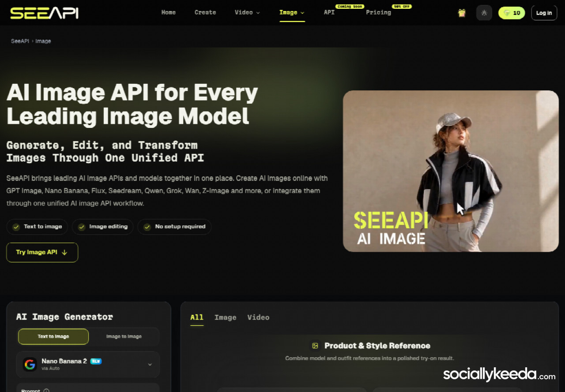Click the Log in button
This screenshot has height=392, width=565.
(544, 13)
